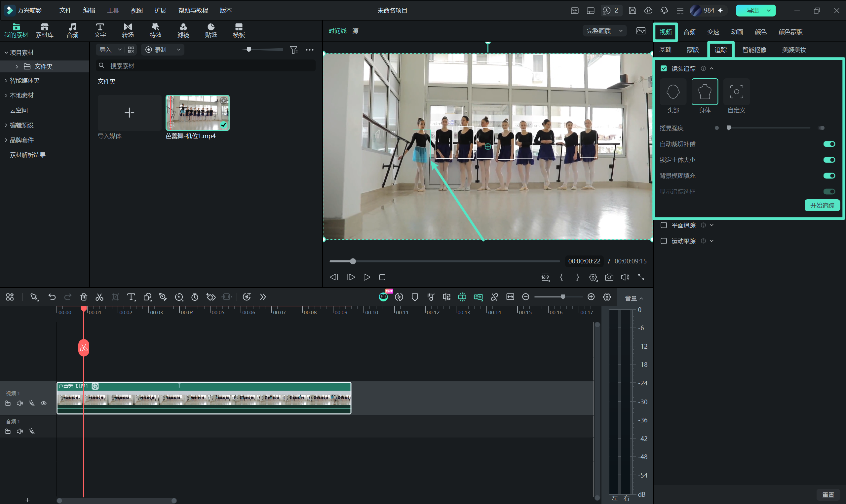Screen dimensions: 846x504
Task: Open the 特效 effects panel
Action: [155, 30]
